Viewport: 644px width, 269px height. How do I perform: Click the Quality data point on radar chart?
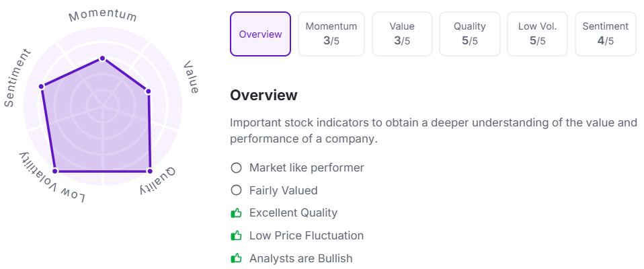150,171
